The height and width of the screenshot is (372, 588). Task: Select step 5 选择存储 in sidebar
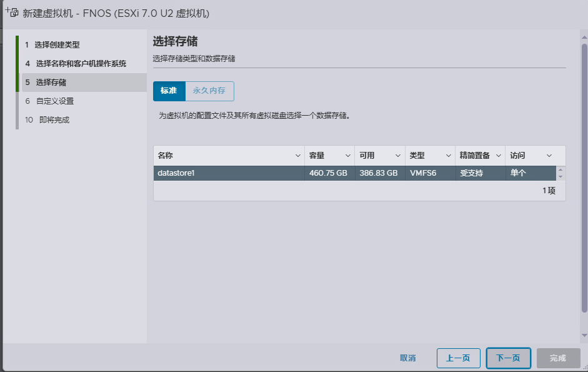(x=51, y=83)
